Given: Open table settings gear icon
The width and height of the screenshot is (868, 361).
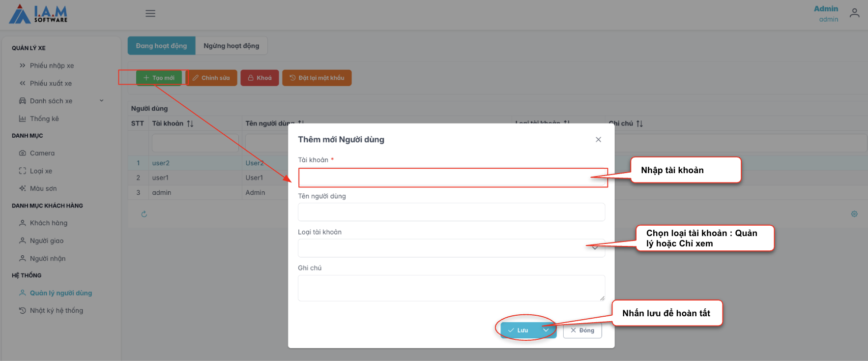Looking at the screenshot, I should 854,214.
